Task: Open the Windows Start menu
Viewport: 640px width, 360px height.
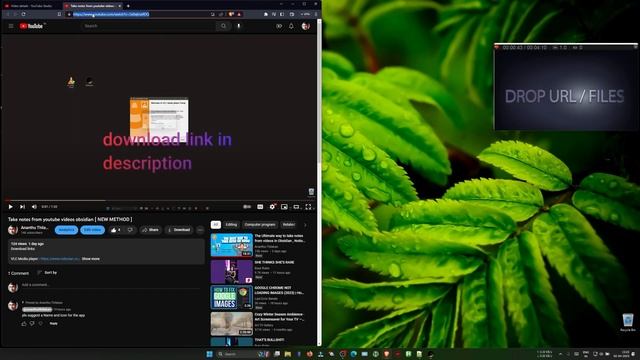Action: tap(209, 354)
